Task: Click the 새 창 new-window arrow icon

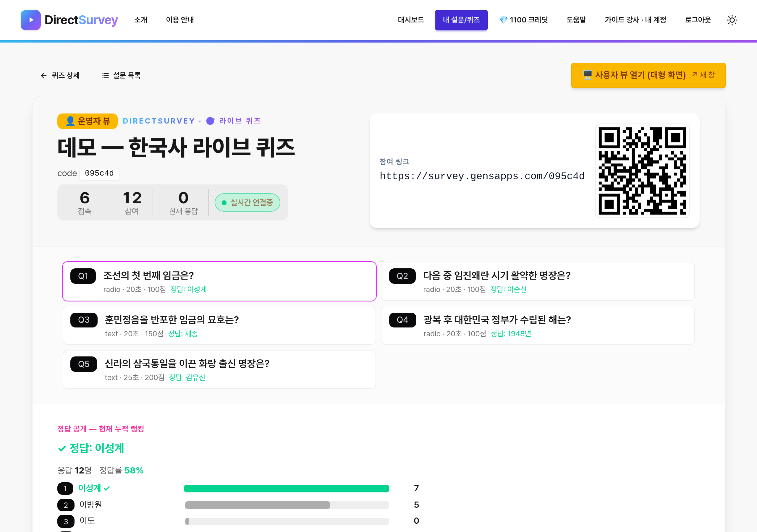Action: (x=694, y=74)
